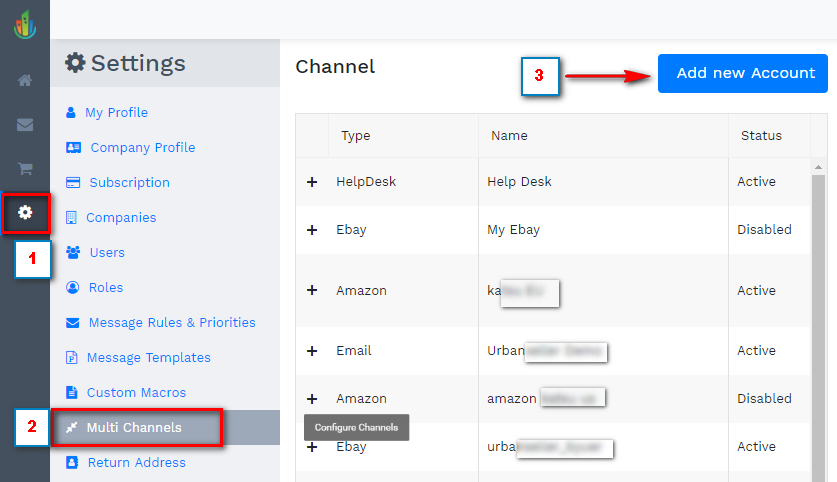
Task: Click the shopping cart sidebar icon
Action: 25,169
